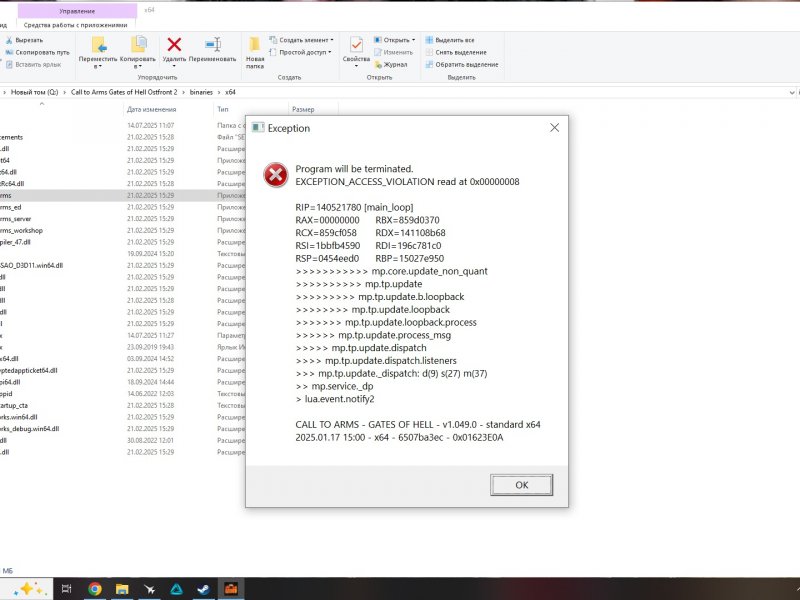Sort by Размер column header

point(303,109)
